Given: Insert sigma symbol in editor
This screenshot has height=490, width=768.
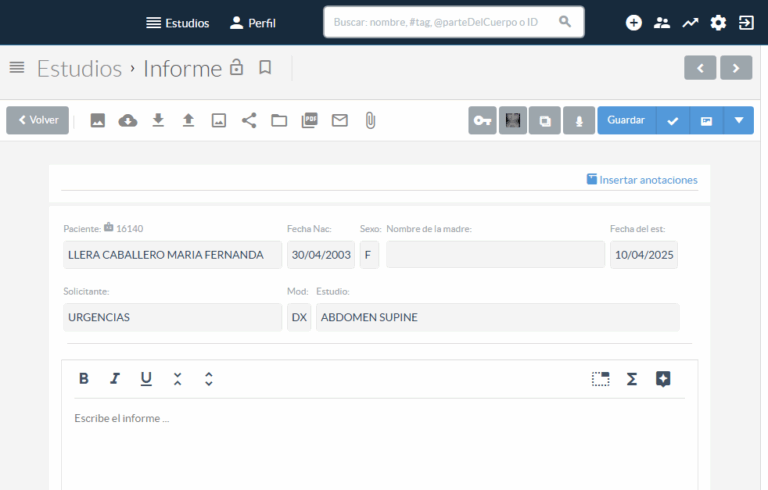Looking at the screenshot, I should tap(632, 379).
